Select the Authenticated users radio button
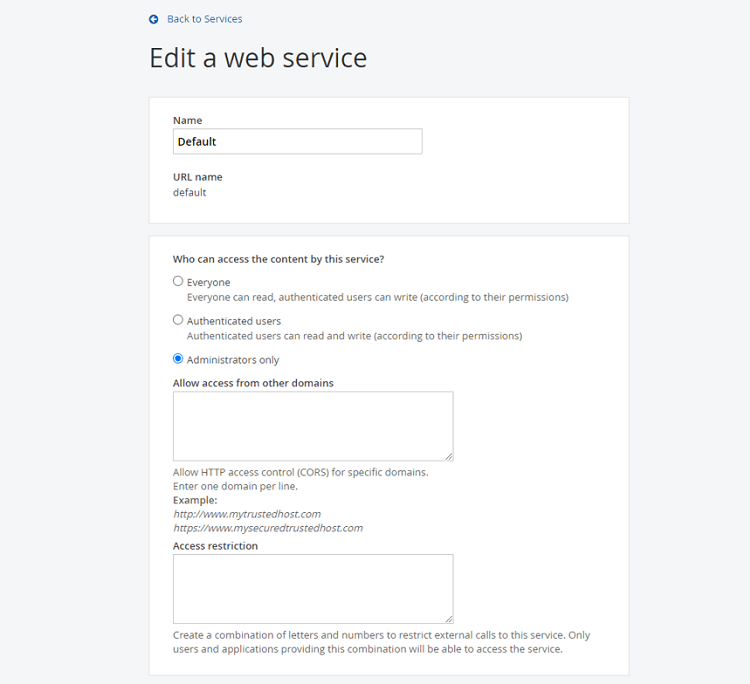This screenshot has width=750, height=684. click(x=178, y=320)
